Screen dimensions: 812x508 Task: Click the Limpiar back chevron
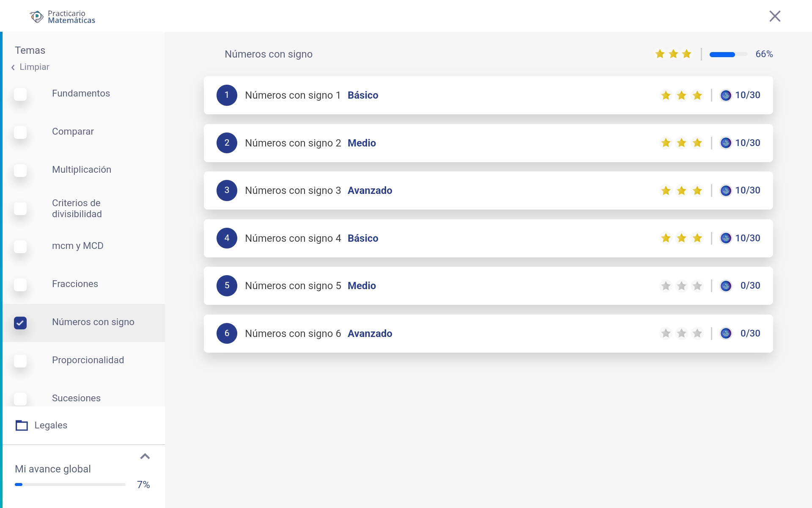pos(13,67)
